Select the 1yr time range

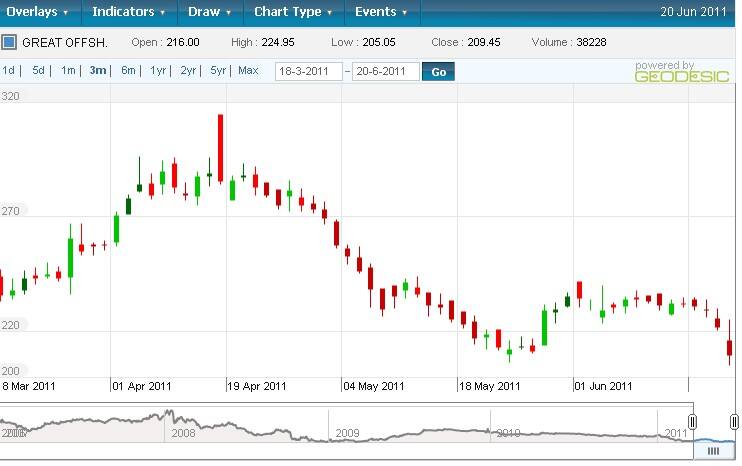click(158, 71)
